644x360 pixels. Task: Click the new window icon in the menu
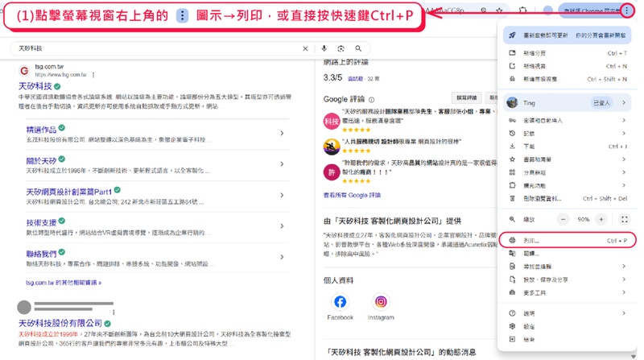(512, 66)
